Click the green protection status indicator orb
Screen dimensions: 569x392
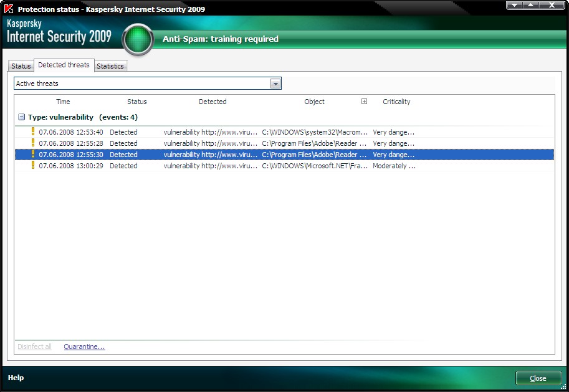pyautogui.click(x=138, y=40)
